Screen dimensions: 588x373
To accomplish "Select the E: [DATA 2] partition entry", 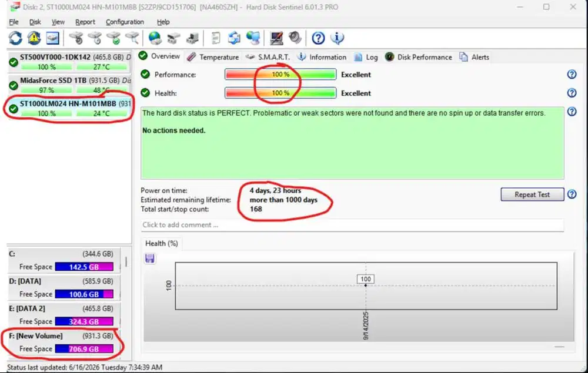I will point(64,315).
